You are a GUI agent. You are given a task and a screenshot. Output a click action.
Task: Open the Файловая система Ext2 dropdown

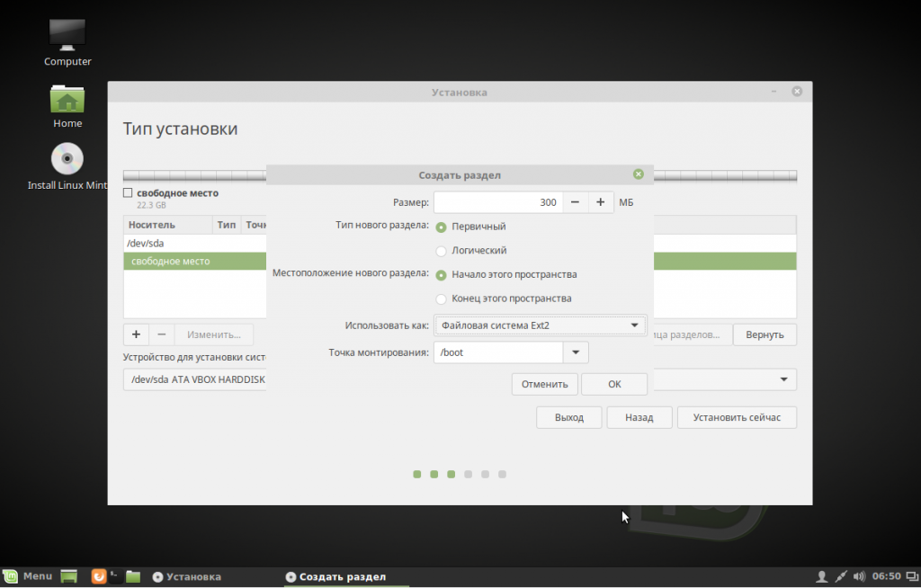(540, 325)
